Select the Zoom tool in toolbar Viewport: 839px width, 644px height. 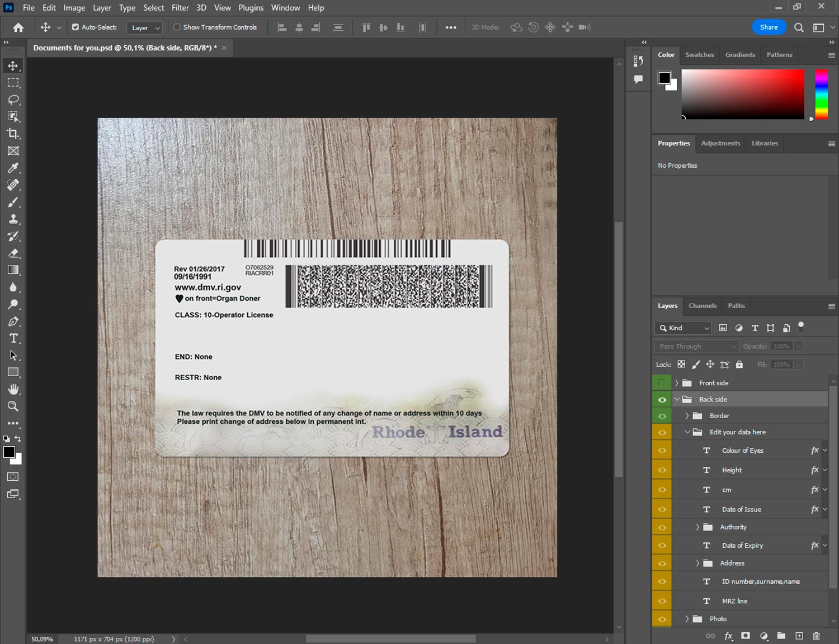pyautogui.click(x=13, y=406)
